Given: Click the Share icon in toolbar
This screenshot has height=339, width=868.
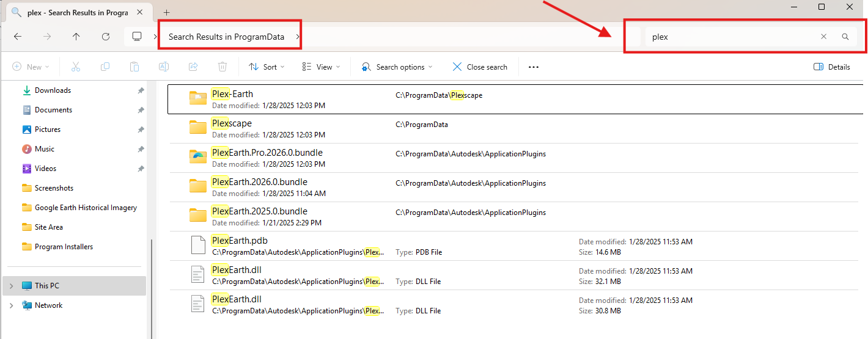Looking at the screenshot, I should (x=193, y=67).
